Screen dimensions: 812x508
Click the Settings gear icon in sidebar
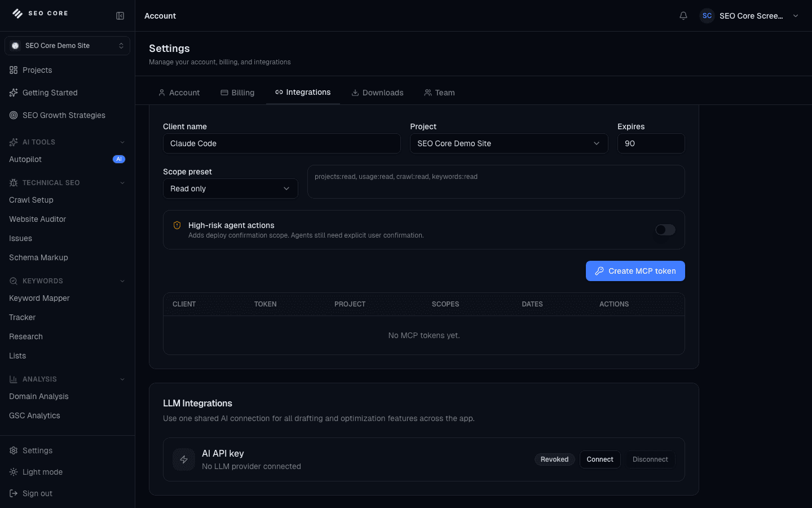click(14, 450)
